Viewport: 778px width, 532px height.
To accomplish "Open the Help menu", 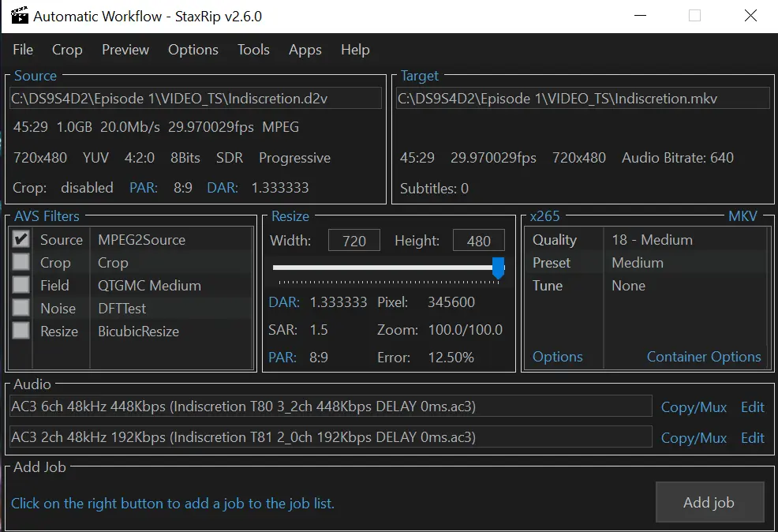I will [355, 50].
